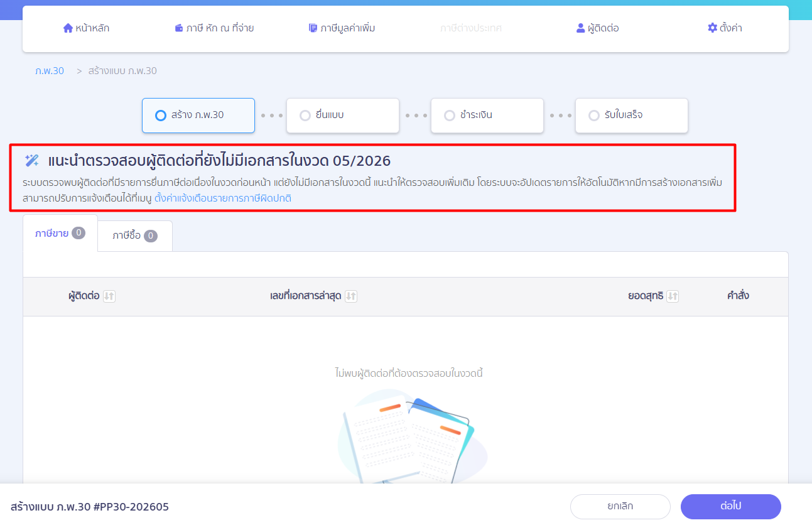The image size is (812, 530).
Task: Click the 0 count badge on ภาษีขาย
Action: point(78,233)
